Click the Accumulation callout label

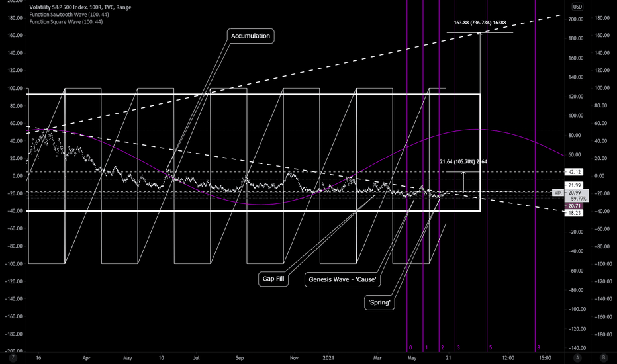[251, 36]
